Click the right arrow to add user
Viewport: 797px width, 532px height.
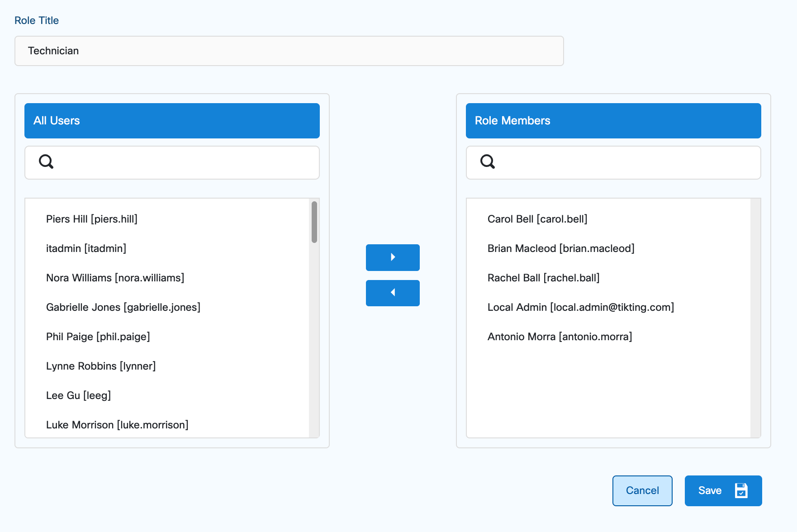pyautogui.click(x=393, y=257)
